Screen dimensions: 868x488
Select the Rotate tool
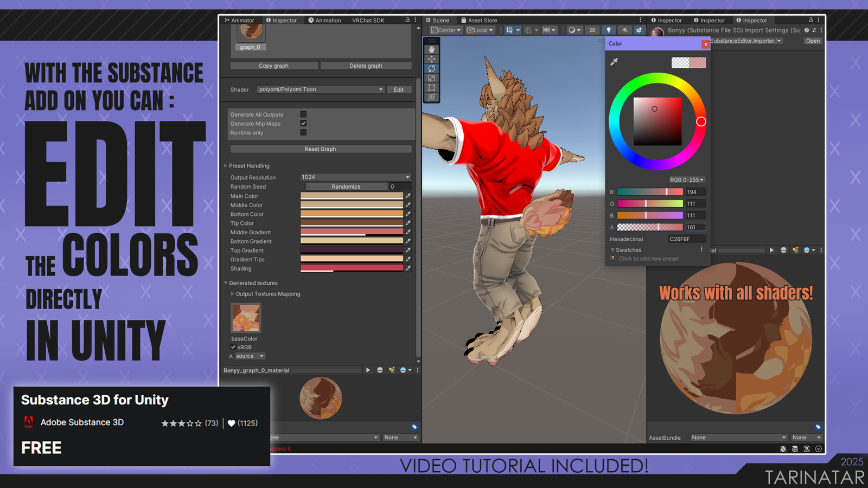coord(431,69)
